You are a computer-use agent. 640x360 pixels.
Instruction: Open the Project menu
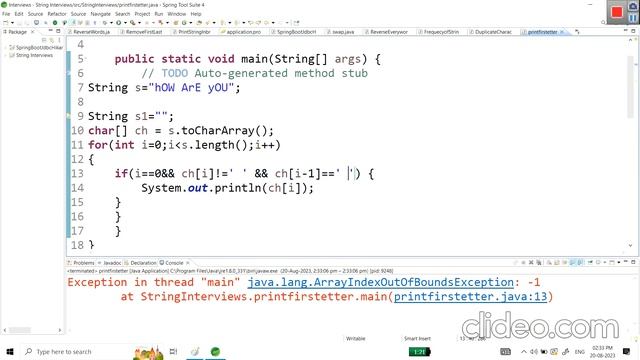pyautogui.click(x=142, y=14)
